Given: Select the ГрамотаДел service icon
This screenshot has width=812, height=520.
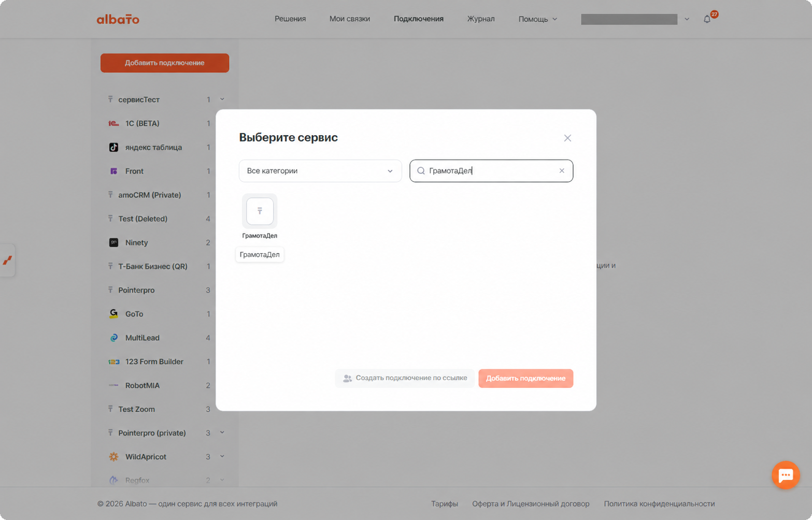Looking at the screenshot, I should [260, 211].
